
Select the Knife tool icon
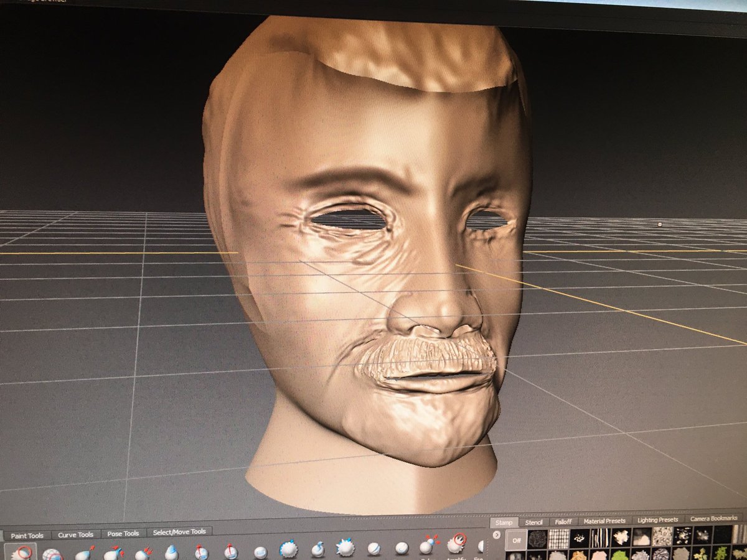point(374,548)
